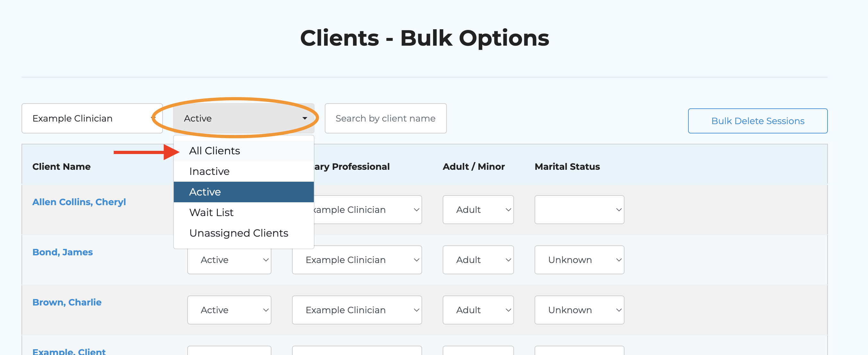Select Wait List filter option
Image resolution: width=868 pixels, height=355 pixels.
point(211,213)
